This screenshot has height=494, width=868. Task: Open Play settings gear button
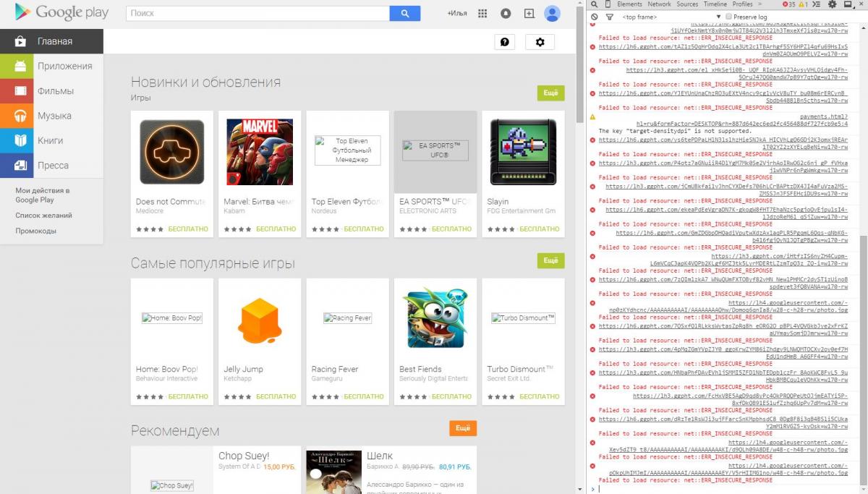click(540, 42)
